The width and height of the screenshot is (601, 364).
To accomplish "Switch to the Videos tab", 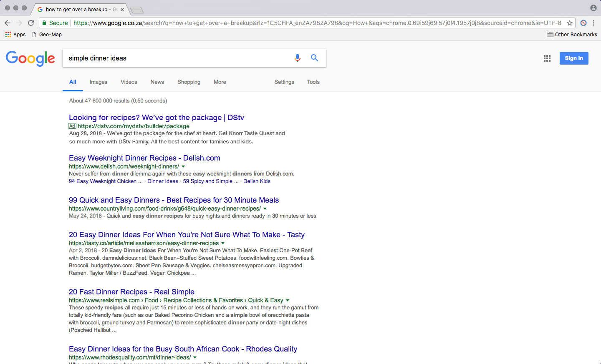I will (129, 82).
